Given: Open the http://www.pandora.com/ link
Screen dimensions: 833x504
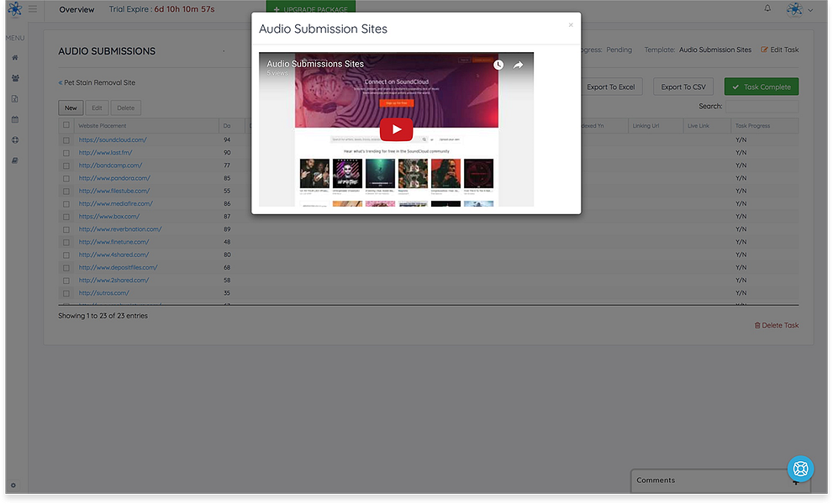Looking at the screenshot, I should click(114, 178).
